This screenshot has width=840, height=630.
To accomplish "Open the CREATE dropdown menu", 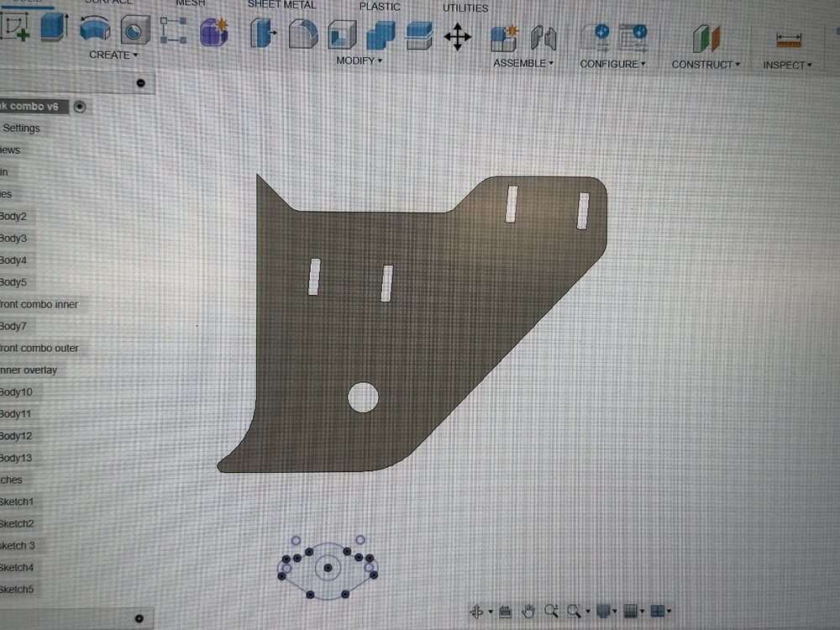I will [113, 55].
